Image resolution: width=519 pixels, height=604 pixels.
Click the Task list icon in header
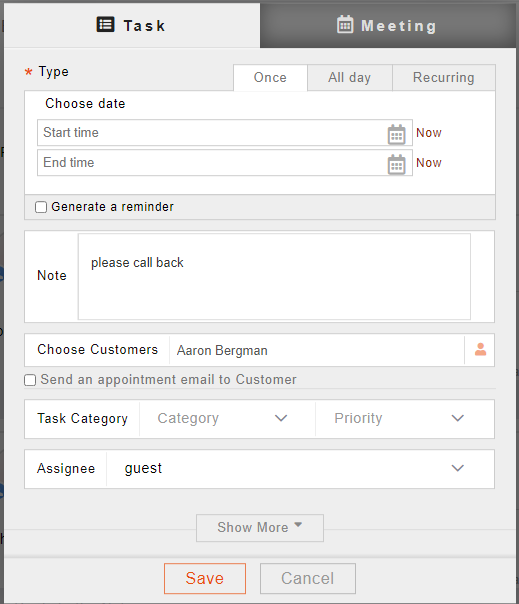point(105,25)
